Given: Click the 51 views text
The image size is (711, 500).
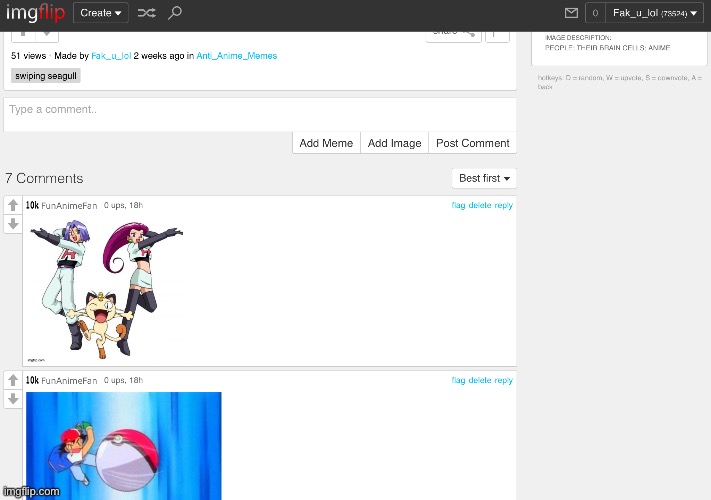Looking at the screenshot, I should pos(29,56).
